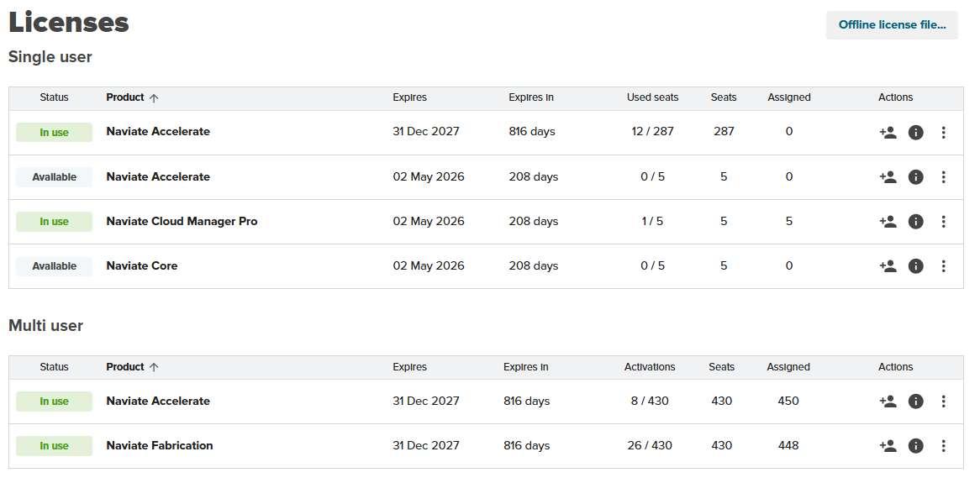This screenshot has height=483, width=980.
Task: Open info for Naviate Core license
Action: point(916,266)
